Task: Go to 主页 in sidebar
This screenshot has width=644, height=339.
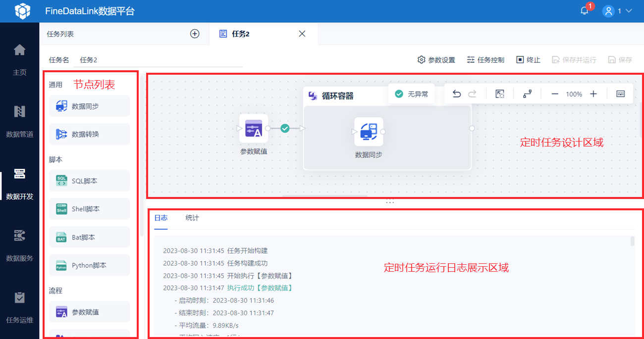Action: (20, 59)
